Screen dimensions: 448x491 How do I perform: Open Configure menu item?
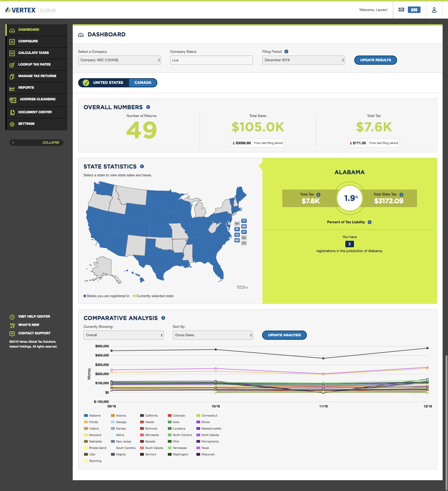tap(36, 41)
